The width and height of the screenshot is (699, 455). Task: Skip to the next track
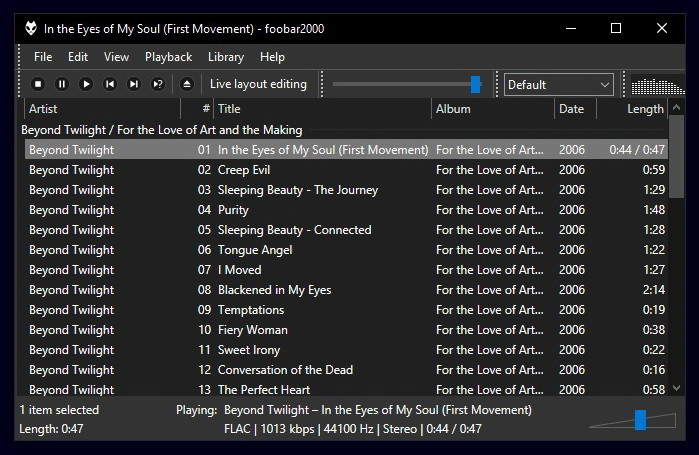pos(134,85)
